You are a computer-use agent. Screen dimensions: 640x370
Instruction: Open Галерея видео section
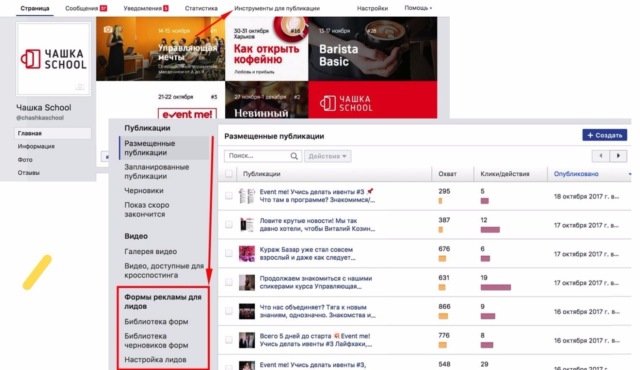[150, 252]
